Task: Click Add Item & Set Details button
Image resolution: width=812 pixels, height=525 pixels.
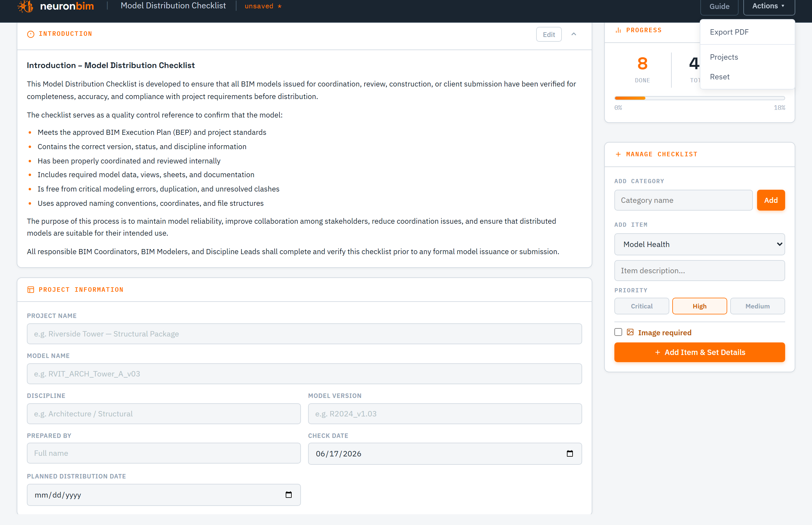Action: coord(699,352)
